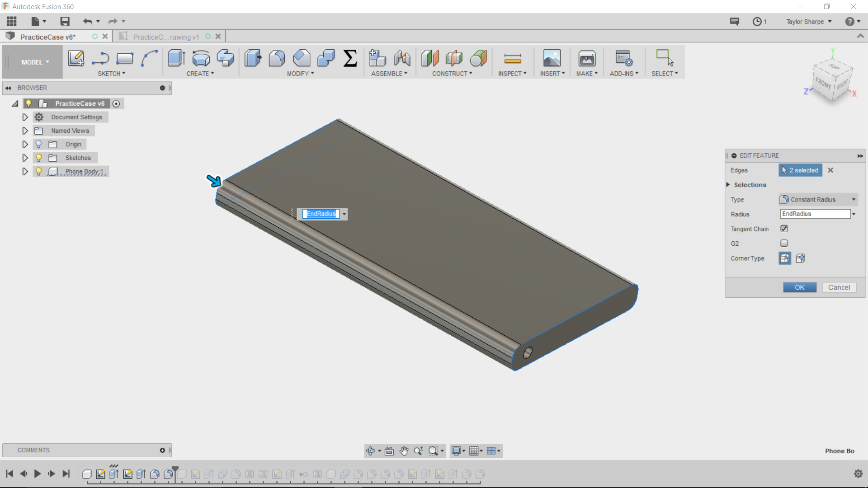Switch to PracticeC drawing v1 tab

(166, 36)
